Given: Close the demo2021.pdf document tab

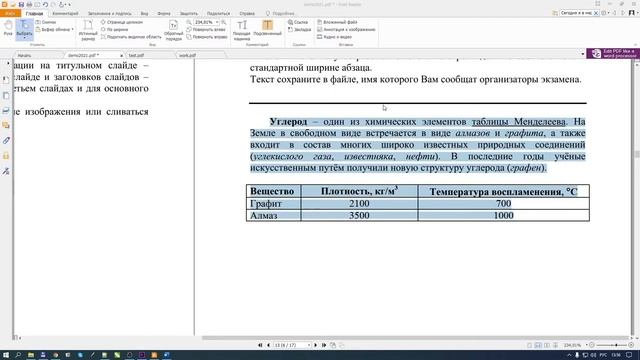Looking at the screenshot, I should click(x=121, y=55).
